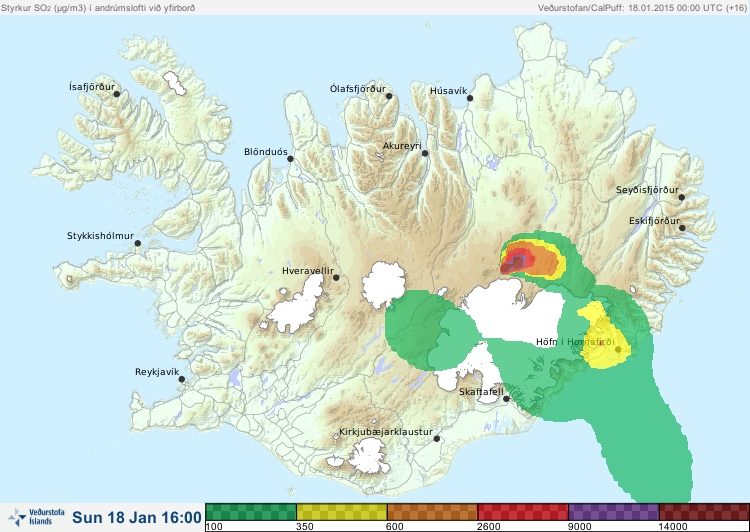Click the Hveravellir marker dot

[x=336, y=277]
